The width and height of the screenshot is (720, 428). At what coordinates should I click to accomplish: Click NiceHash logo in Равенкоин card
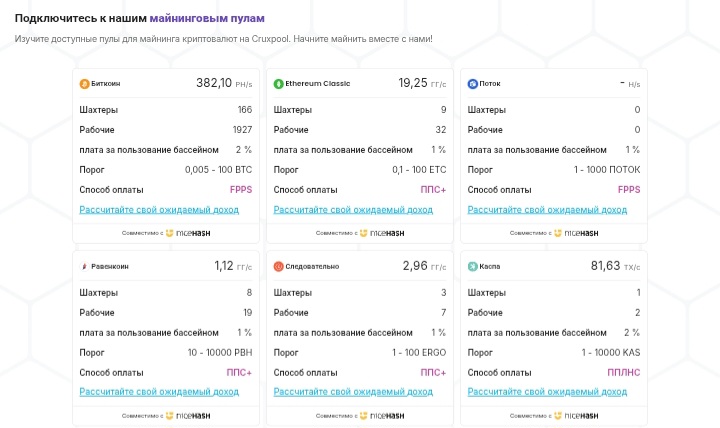tap(188, 416)
